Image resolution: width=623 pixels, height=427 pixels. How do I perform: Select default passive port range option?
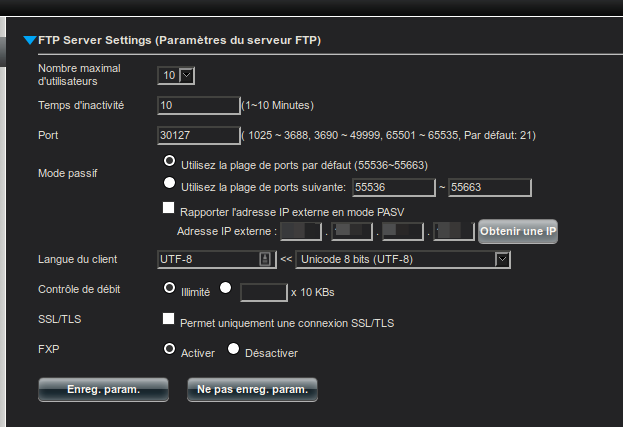pyautogui.click(x=169, y=161)
